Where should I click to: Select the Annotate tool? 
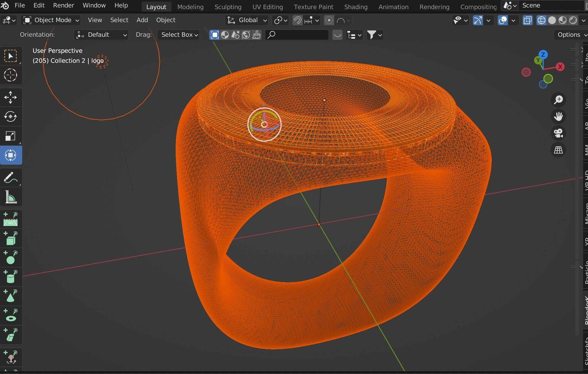11,177
